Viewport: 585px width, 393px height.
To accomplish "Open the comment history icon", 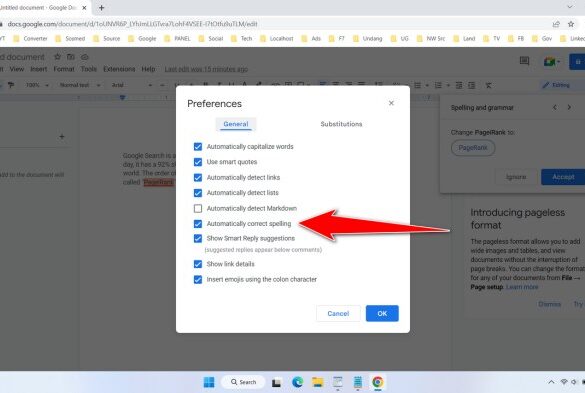I will [x=524, y=61].
